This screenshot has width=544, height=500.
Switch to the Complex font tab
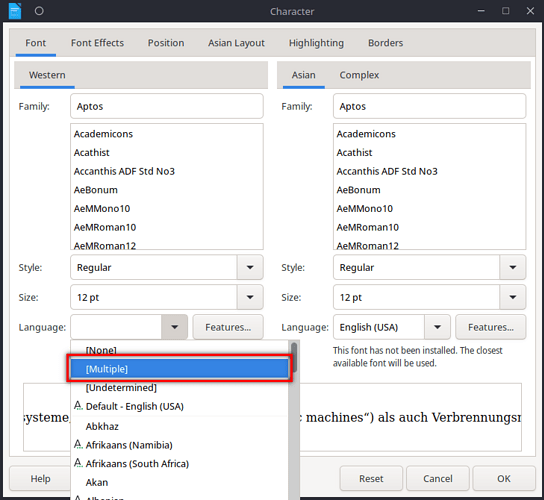pos(359,75)
